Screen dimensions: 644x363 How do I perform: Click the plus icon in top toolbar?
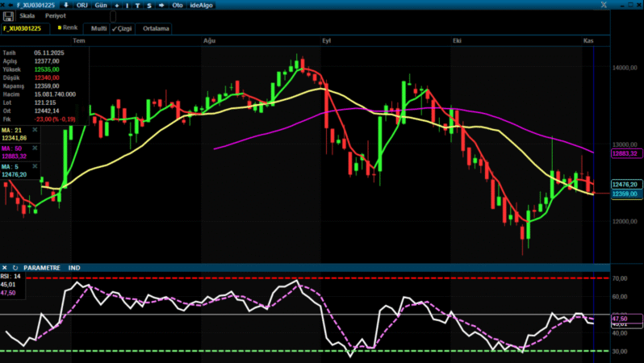click(x=116, y=5)
